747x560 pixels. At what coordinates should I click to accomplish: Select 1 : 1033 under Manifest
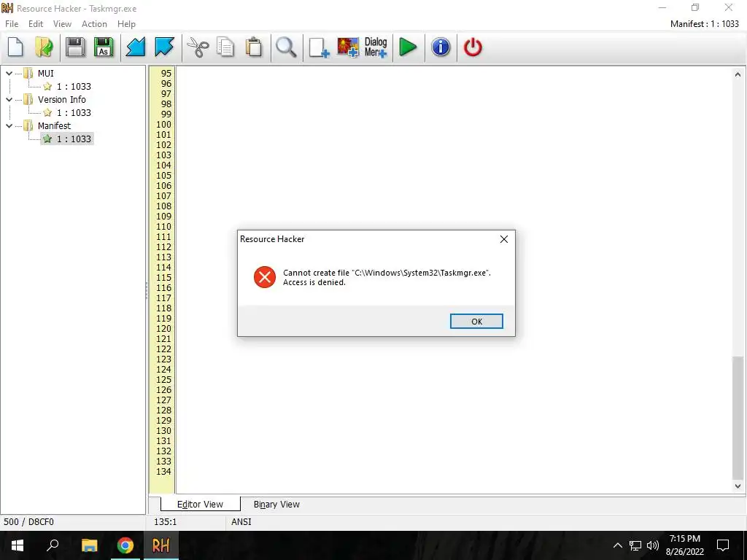point(74,139)
